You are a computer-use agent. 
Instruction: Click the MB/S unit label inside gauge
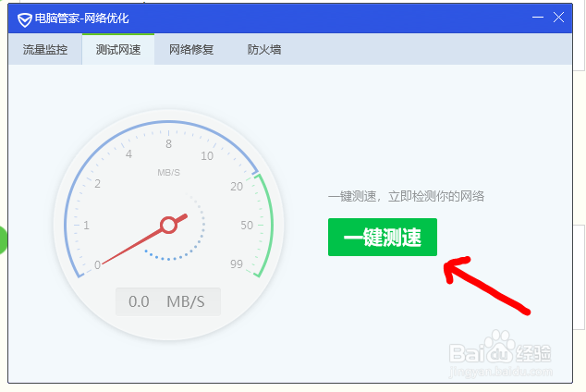168,173
